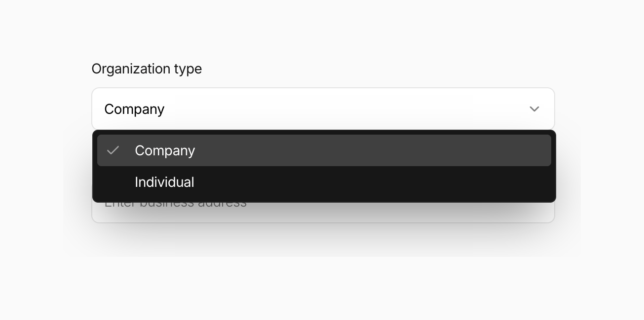Collapse dropdown using the down chevron
This screenshot has height=320, width=644.
(534, 109)
